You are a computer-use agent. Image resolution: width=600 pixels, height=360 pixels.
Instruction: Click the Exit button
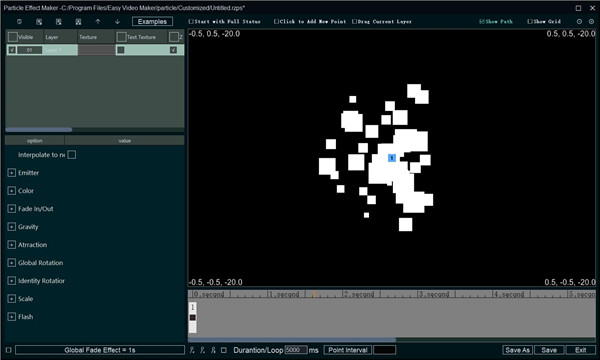tap(580, 350)
